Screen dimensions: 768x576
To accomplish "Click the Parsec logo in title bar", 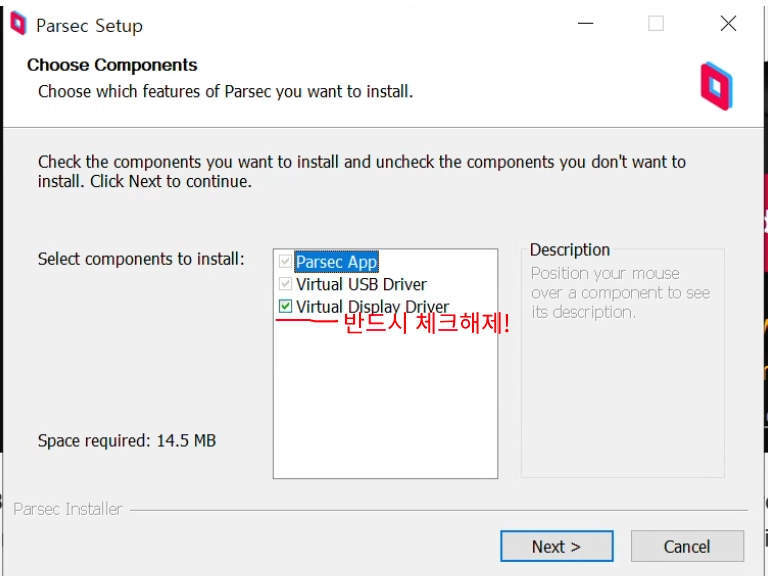I will pyautogui.click(x=19, y=23).
